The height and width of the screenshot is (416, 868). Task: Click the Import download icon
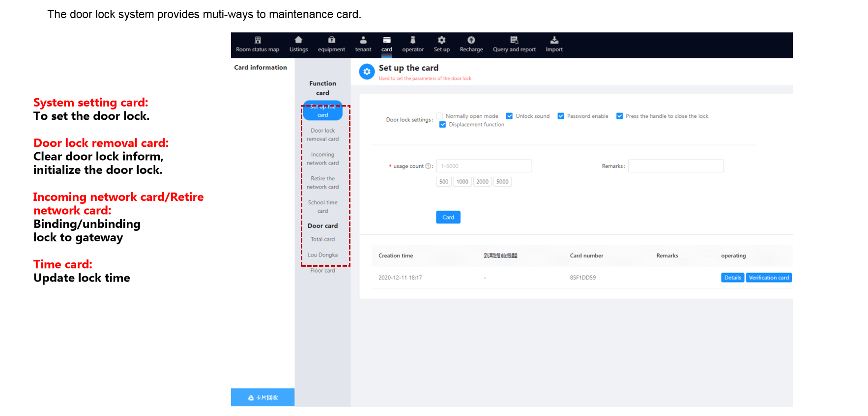pos(554,40)
